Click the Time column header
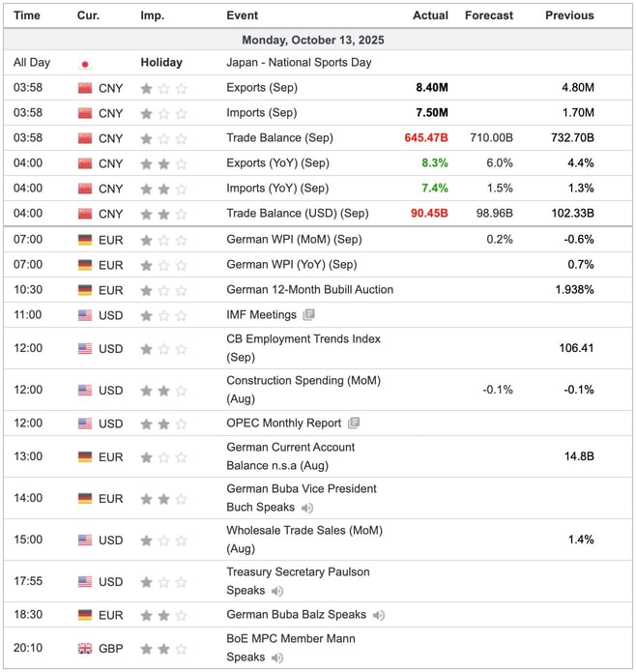636x672 pixels. point(27,15)
